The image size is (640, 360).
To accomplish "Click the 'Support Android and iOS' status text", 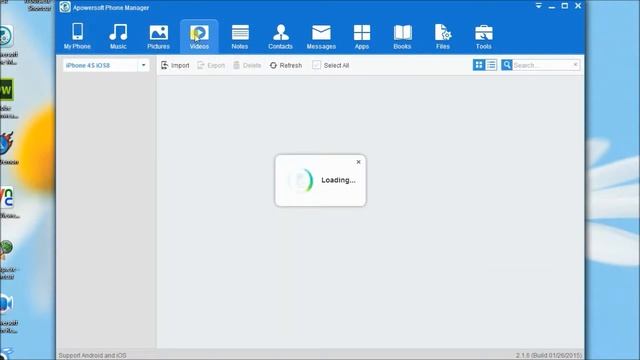I will 92,356.
